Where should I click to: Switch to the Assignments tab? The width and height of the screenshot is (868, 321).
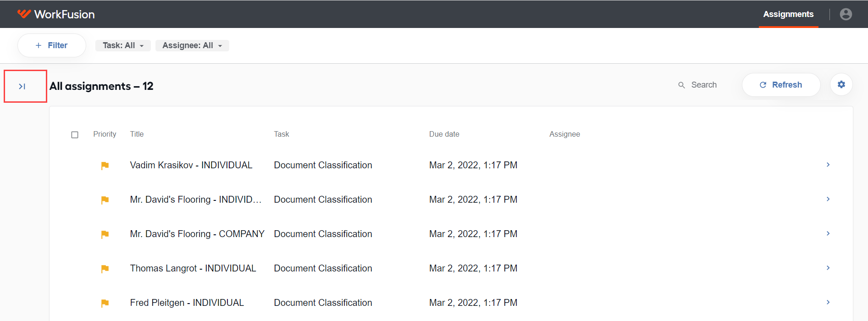point(788,14)
